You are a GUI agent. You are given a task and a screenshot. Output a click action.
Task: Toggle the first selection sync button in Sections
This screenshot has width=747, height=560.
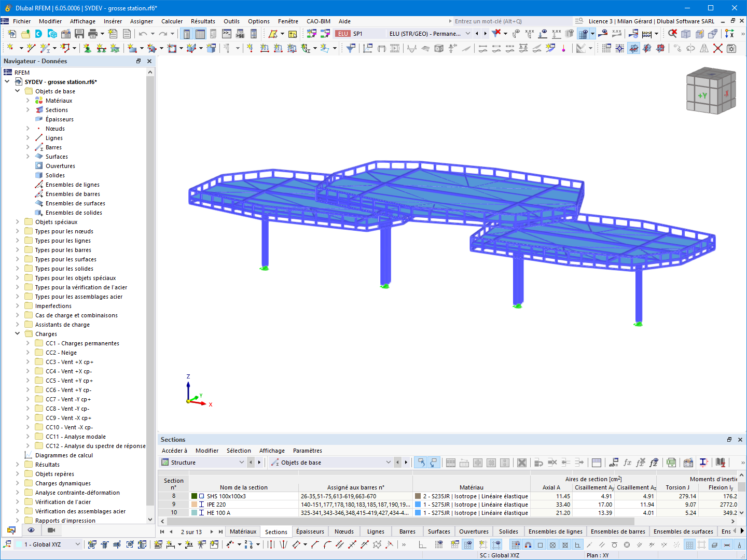(421, 463)
